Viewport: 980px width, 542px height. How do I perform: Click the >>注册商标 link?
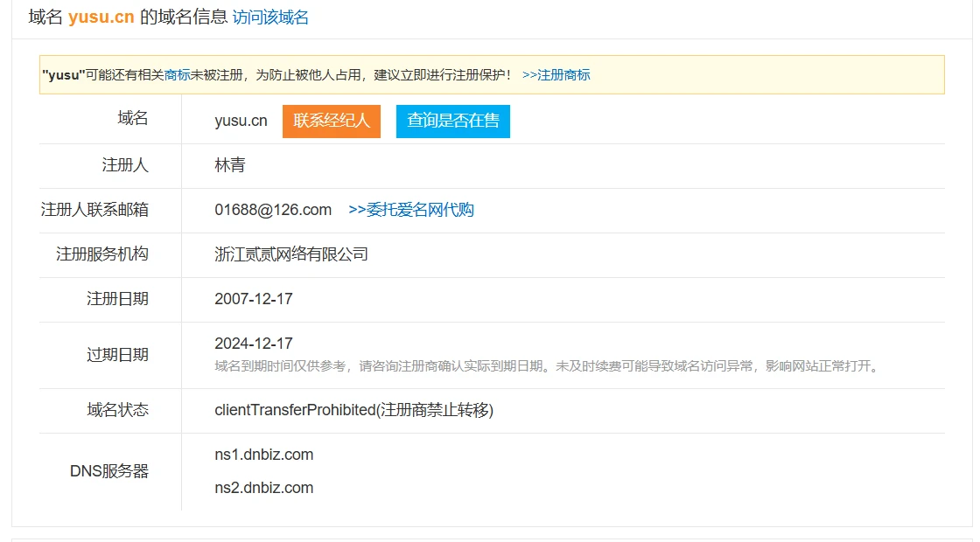coord(556,75)
